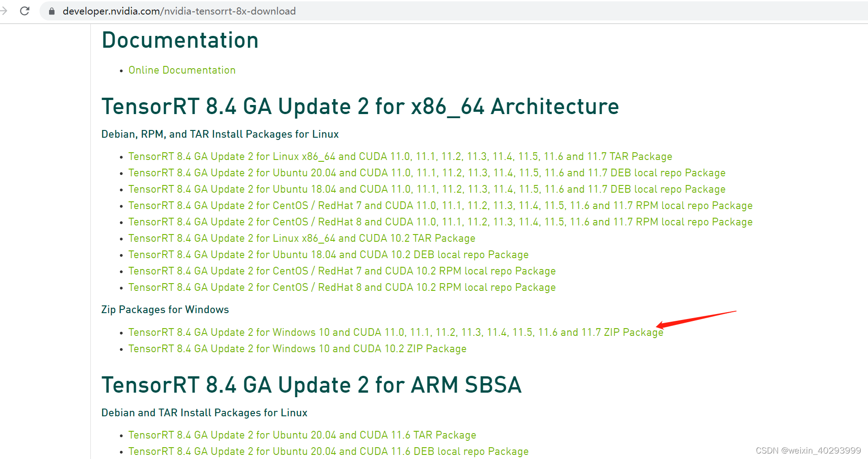Open CentOS/RedHat 8 CUDA 10.2 RPM link
Image resolution: width=868 pixels, height=459 pixels.
click(342, 287)
